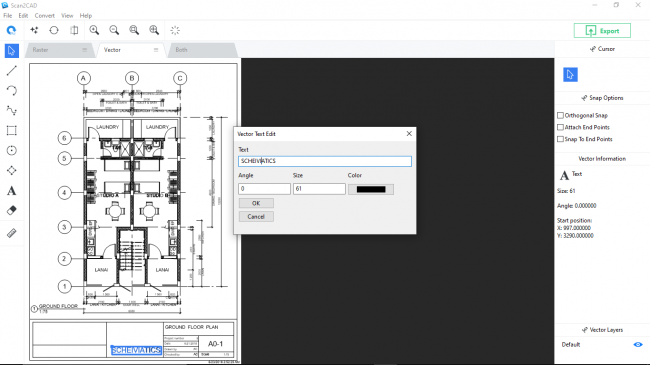Select the Rectangle drawing tool

[12, 130]
